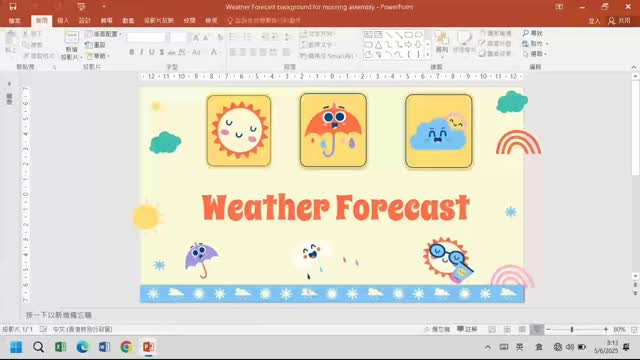Image resolution: width=640 pixels, height=360 pixels.
Task: Collapse the ribbon with the chevron
Action: pos(633,67)
